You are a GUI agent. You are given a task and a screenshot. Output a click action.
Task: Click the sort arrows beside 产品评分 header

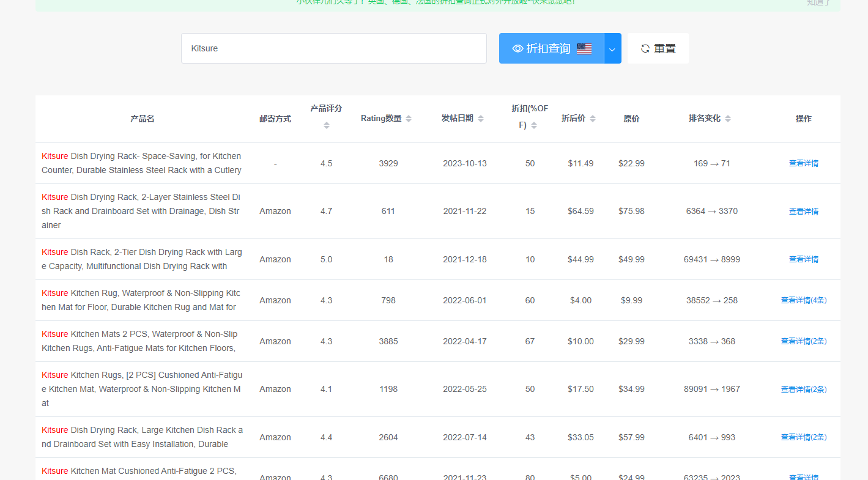[326, 125]
